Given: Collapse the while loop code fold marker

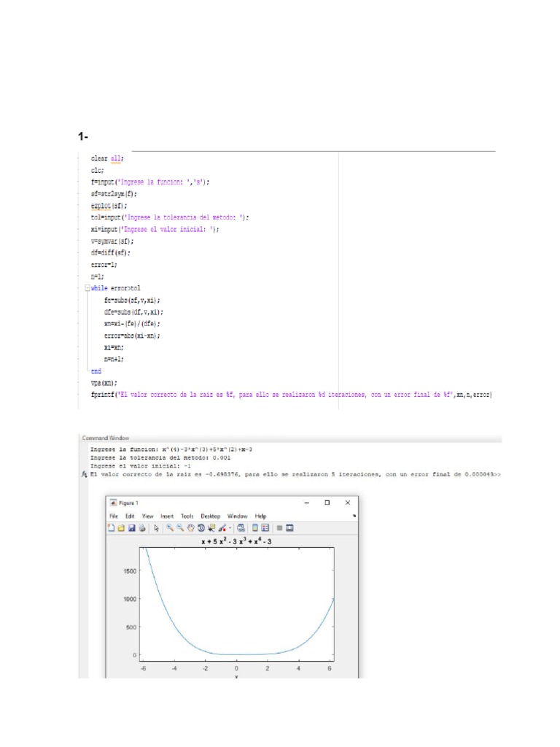Looking at the screenshot, I should [x=87, y=288].
